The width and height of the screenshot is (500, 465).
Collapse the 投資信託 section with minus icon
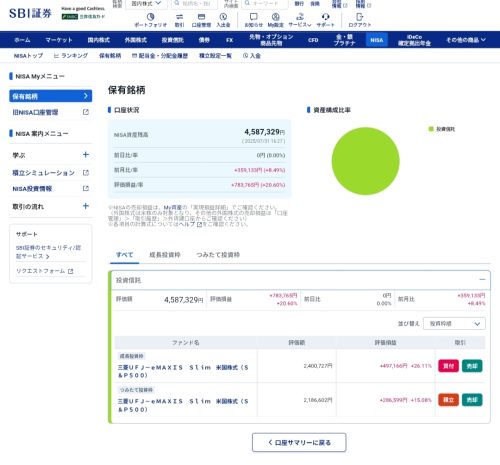pyautogui.click(x=482, y=279)
